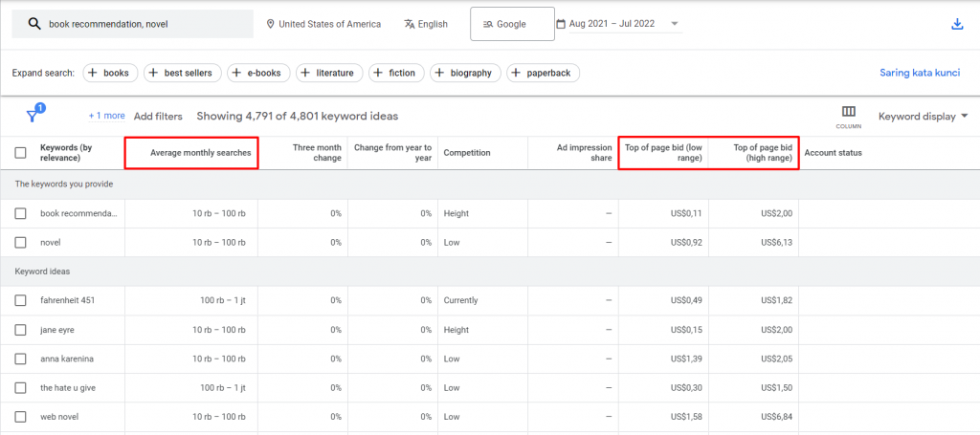This screenshot has width=980, height=435.
Task: Open the Google search network selector
Action: tap(512, 24)
